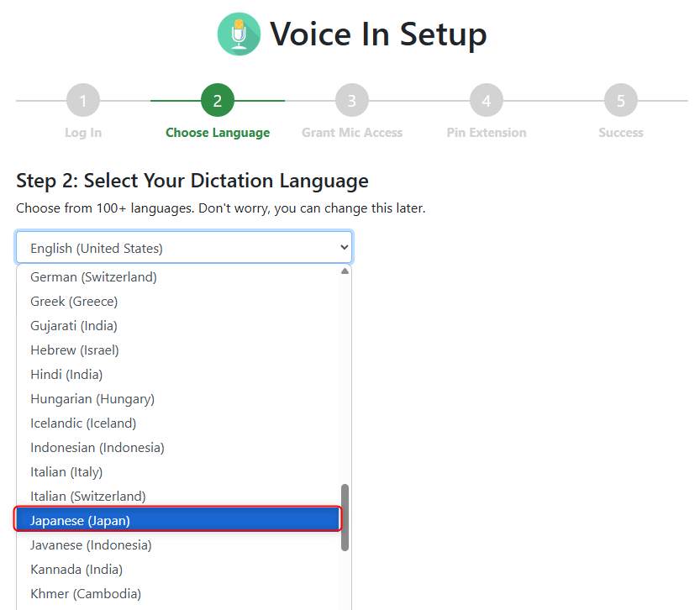The image size is (700, 610).
Task: Select Italian (Italy) from the list
Action: [178, 472]
